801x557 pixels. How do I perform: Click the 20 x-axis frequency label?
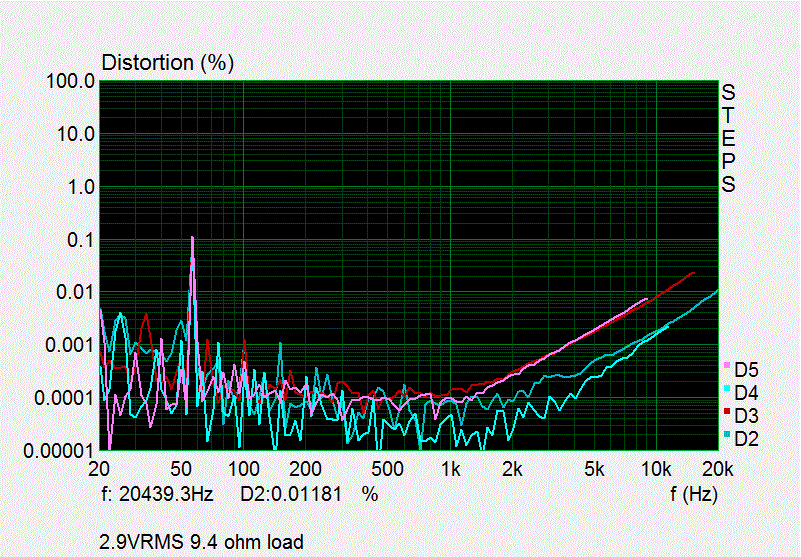coord(99,469)
